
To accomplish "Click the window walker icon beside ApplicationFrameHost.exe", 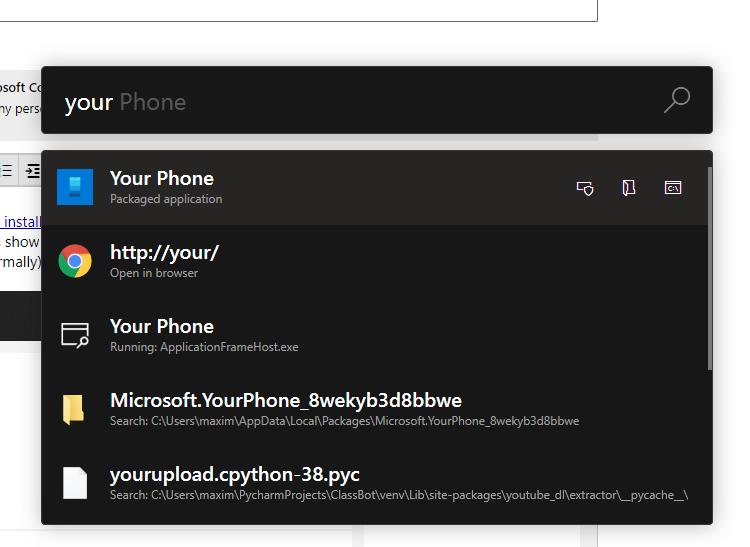I will (75, 335).
